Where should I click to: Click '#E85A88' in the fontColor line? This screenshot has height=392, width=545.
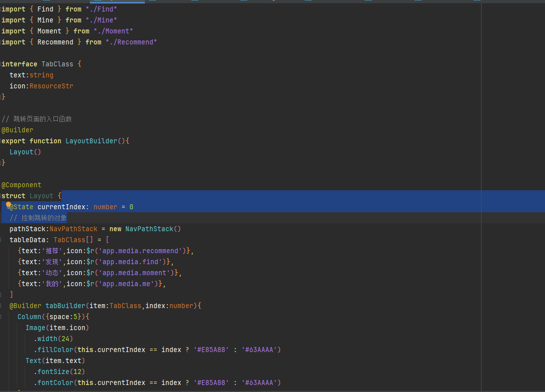[x=211, y=383]
